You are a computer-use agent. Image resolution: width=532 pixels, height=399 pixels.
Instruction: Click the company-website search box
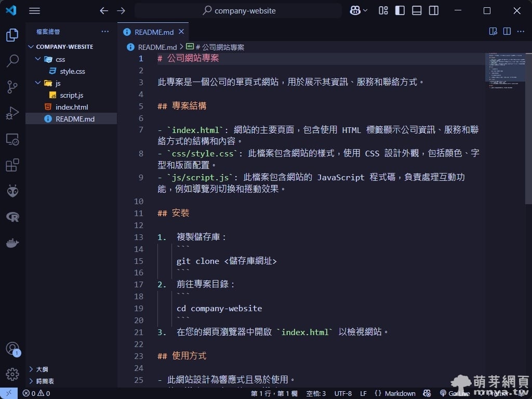[x=238, y=10]
